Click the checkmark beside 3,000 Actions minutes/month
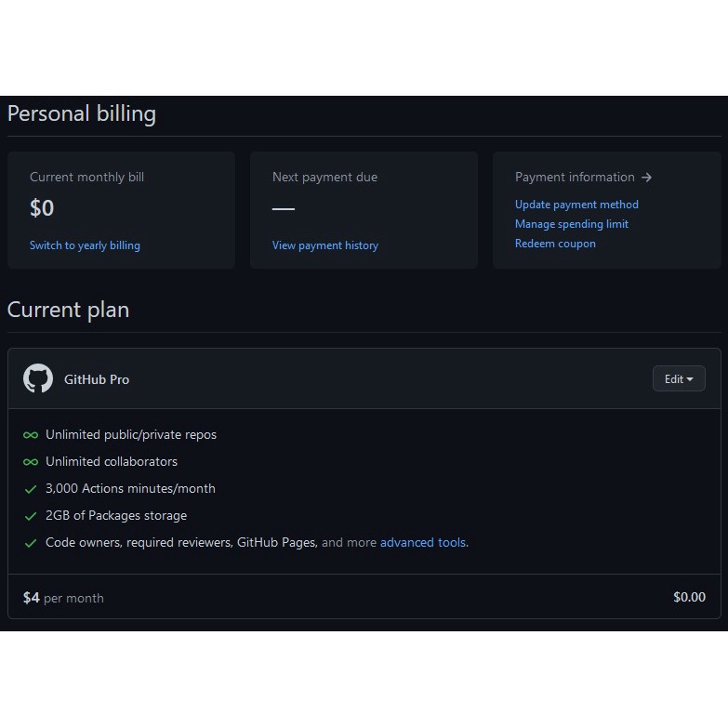 point(31,489)
